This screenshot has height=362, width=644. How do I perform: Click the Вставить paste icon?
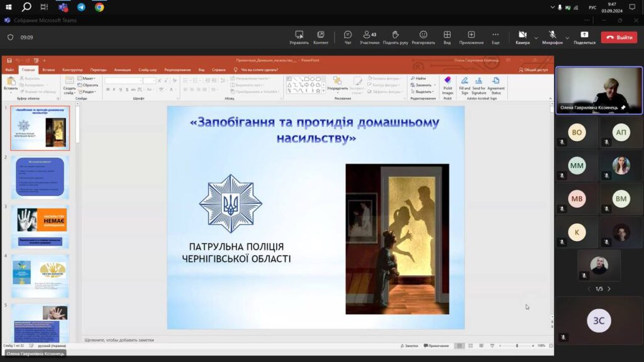point(11,82)
